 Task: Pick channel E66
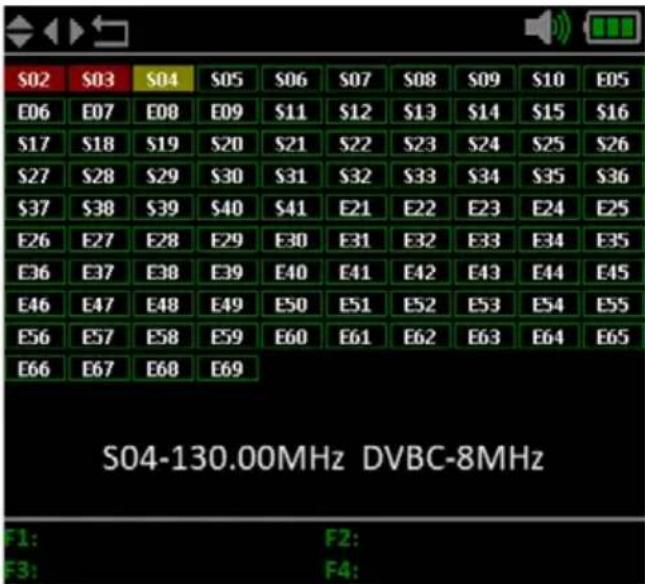[34, 368]
